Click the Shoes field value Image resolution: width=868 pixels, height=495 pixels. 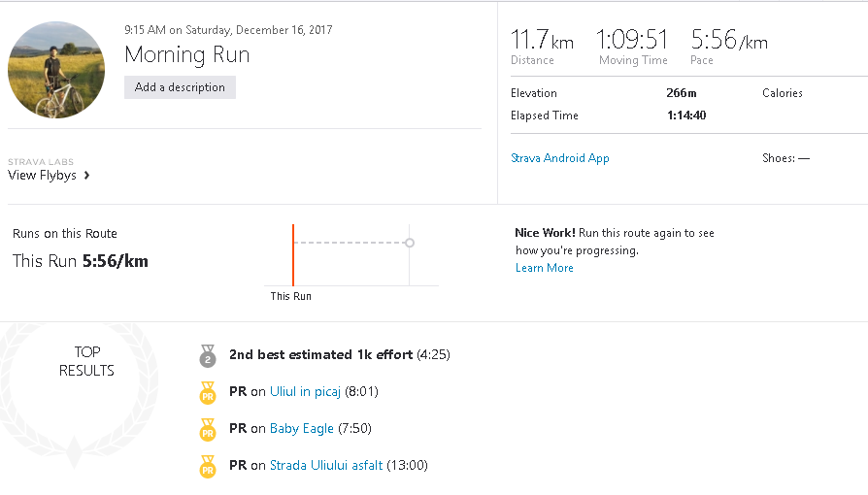(804, 158)
